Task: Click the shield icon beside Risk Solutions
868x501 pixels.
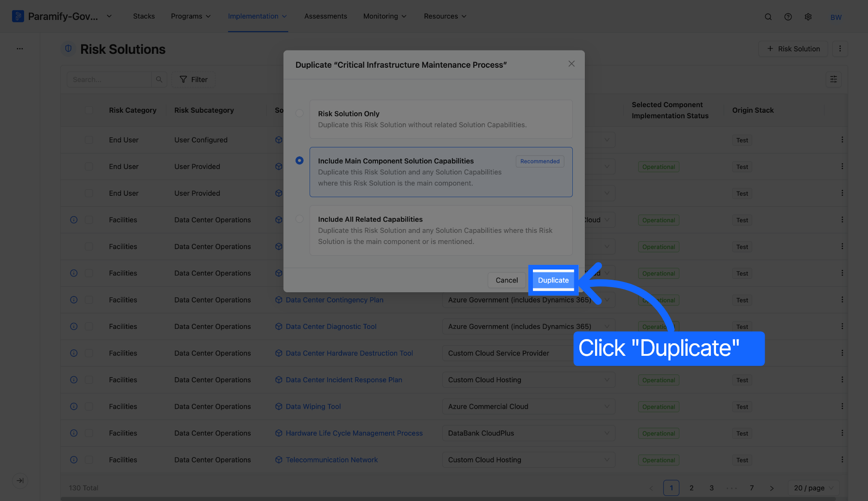Action: coord(69,49)
